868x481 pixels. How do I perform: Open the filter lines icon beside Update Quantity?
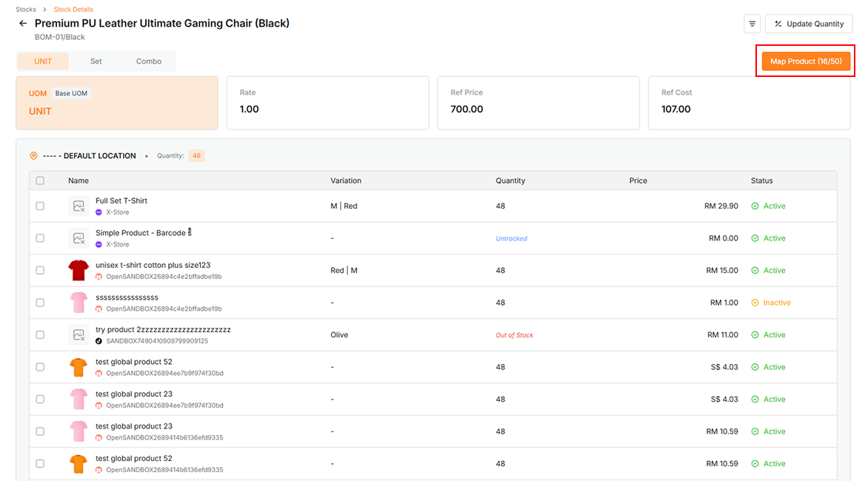(752, 24)
